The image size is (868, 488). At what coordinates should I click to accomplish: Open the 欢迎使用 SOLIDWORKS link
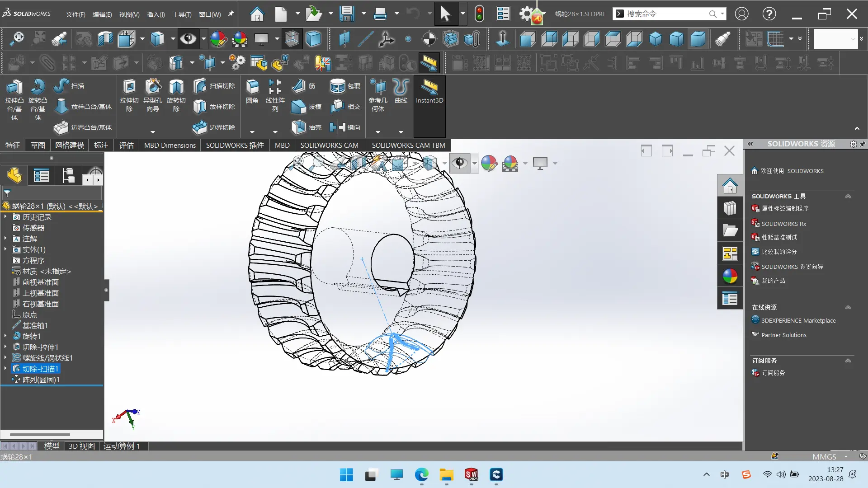[x=792, y=171]
